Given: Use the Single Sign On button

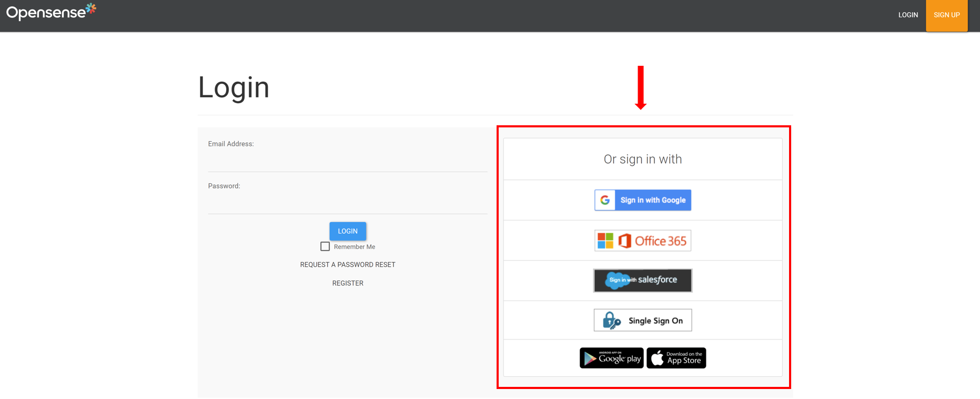Looking at the screenshot, I should [x=643, y=320].
